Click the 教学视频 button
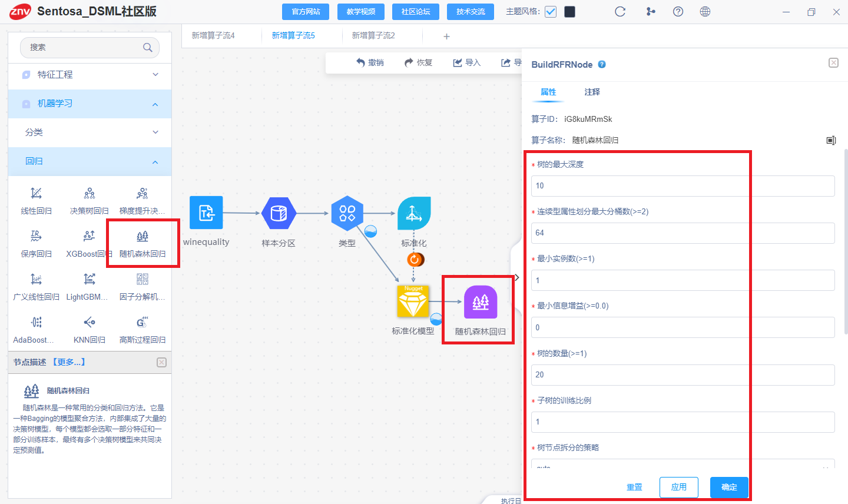 point(361,12)
